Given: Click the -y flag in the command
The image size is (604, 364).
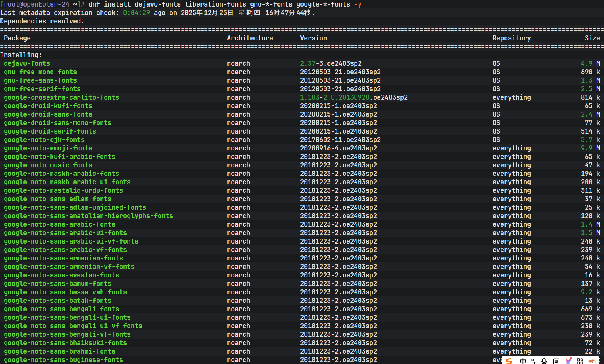Looking at the screenshot, I should [x=358, y=4].
